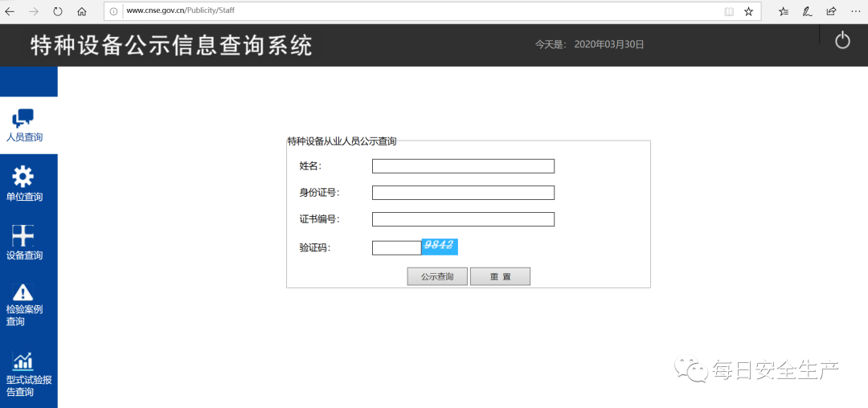Screen dimensions: 868x408
Task: Add page to favorites star
Action: [x=748, y=11]
